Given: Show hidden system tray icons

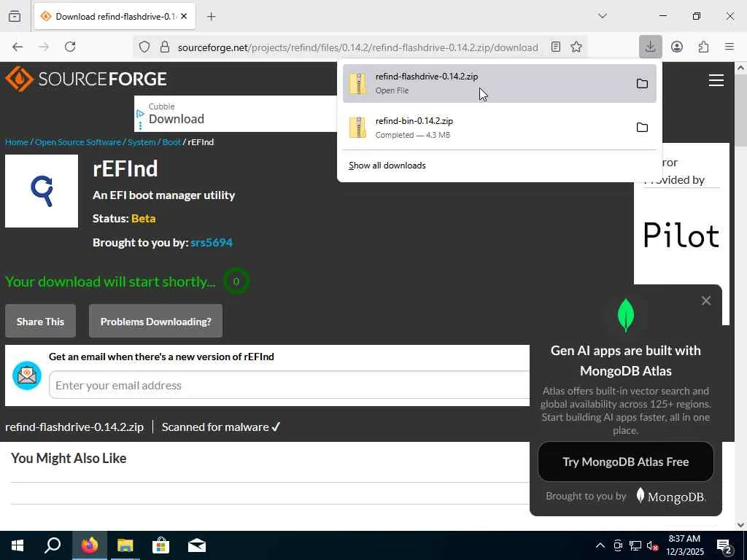Looking at the screenshot, I should [600, 545].
